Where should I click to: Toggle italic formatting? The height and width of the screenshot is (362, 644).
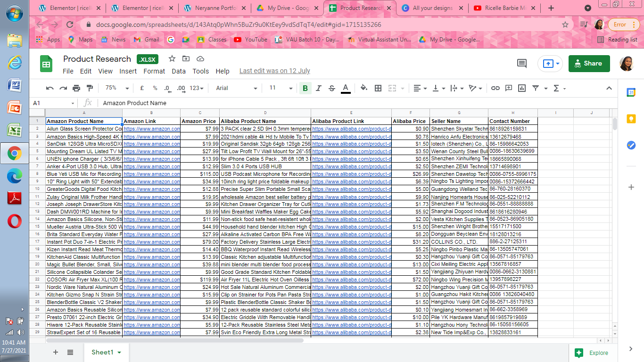point(318,88)
